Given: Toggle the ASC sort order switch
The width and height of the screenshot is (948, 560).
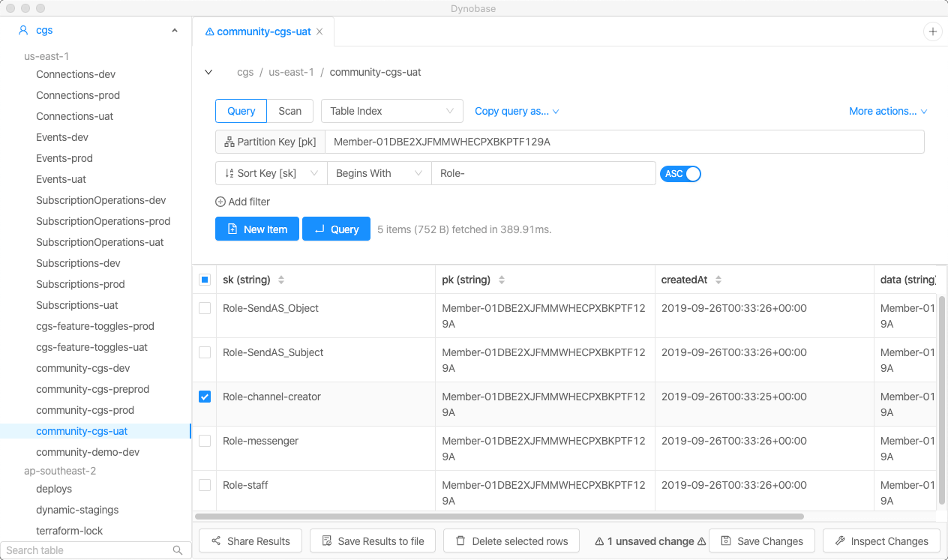Looking at the screenshot, I should (680, 174).
